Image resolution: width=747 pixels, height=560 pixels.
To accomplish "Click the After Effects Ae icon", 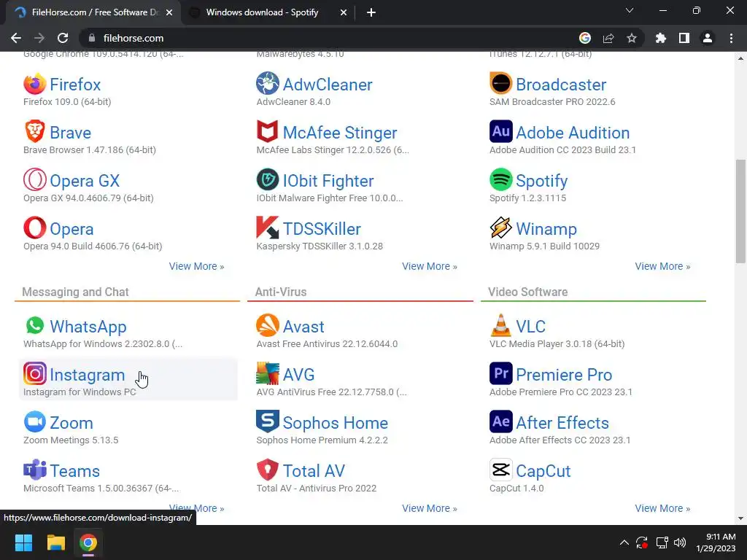I will (x=500, y=421).
